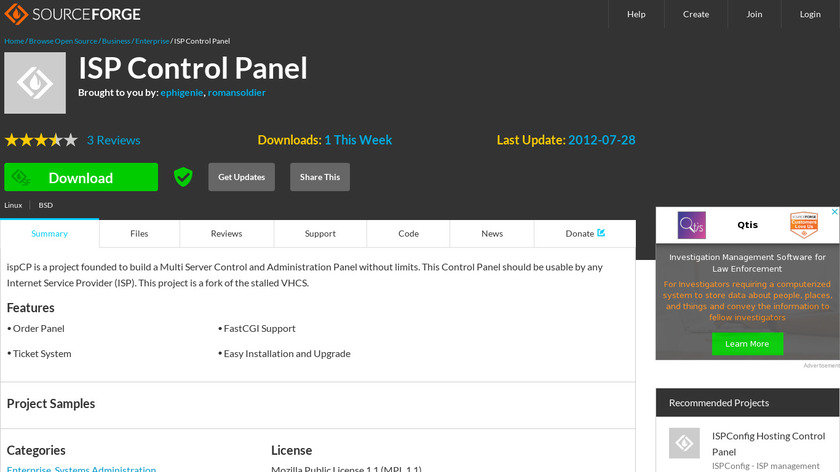Open Browse Open Source breadcrumb
840x472 pixels.
coord(63,41)
